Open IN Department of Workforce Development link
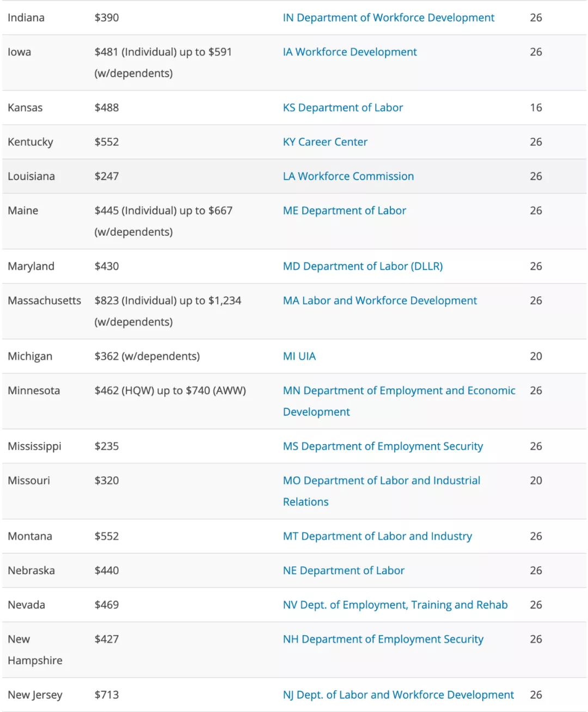The image size is (588, 712). tap(388, 17)
